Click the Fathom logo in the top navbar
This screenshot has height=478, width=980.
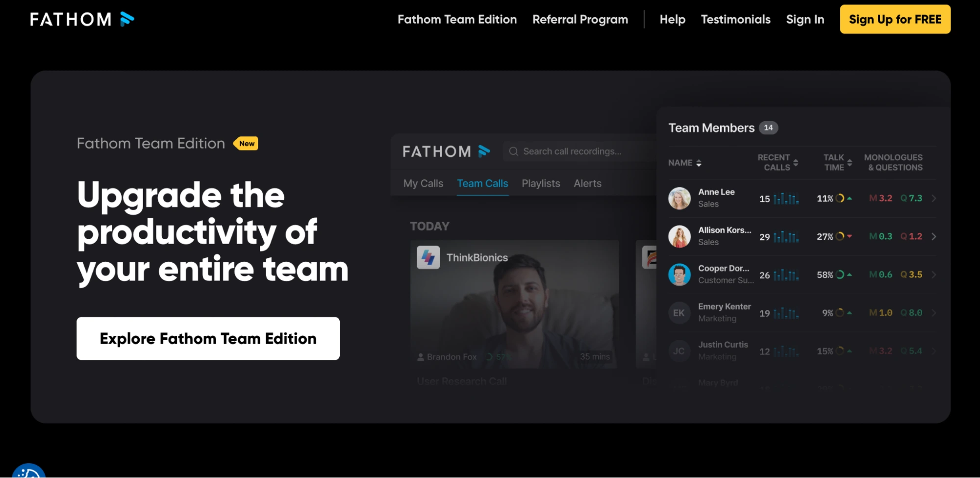pyautogui.click(x=82, y=19)
